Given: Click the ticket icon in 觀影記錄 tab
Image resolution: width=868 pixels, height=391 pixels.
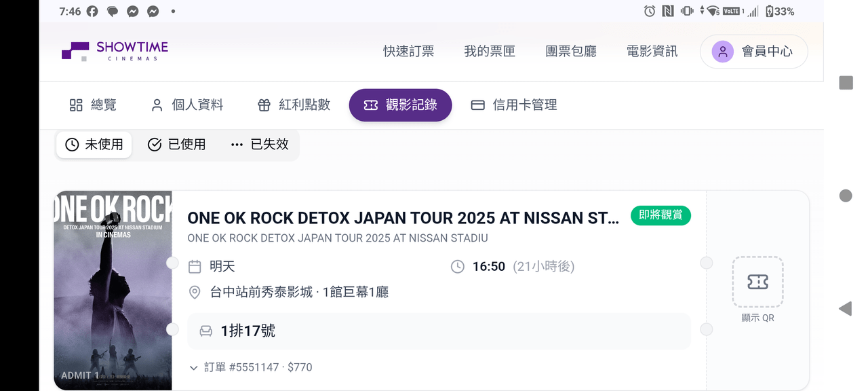Looking at the screenshot, I should [371, 105].
